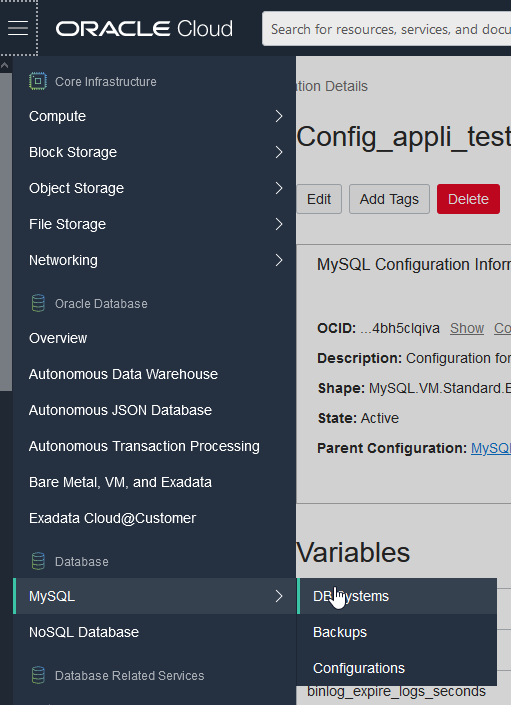
Task: Select the binlog_expire_logs_seconds variable
Action: (x=396, y=691)
